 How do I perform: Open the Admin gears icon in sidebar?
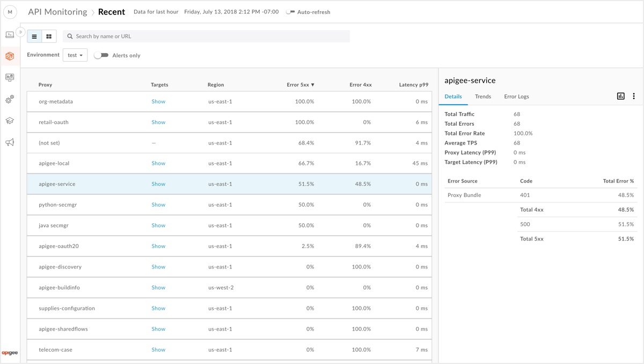click(10, 99)
